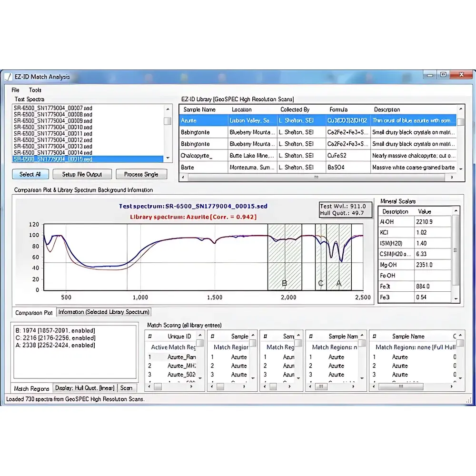Image resolution: width=476 pixels, height=476 pixels.
Task: Click the Setup File Output button
Action: [x=82, y=174]
